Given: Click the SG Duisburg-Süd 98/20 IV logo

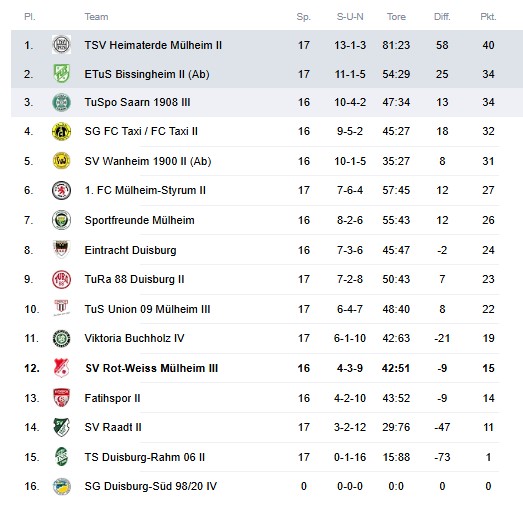Looking at the screenshot, I should 61,486.
